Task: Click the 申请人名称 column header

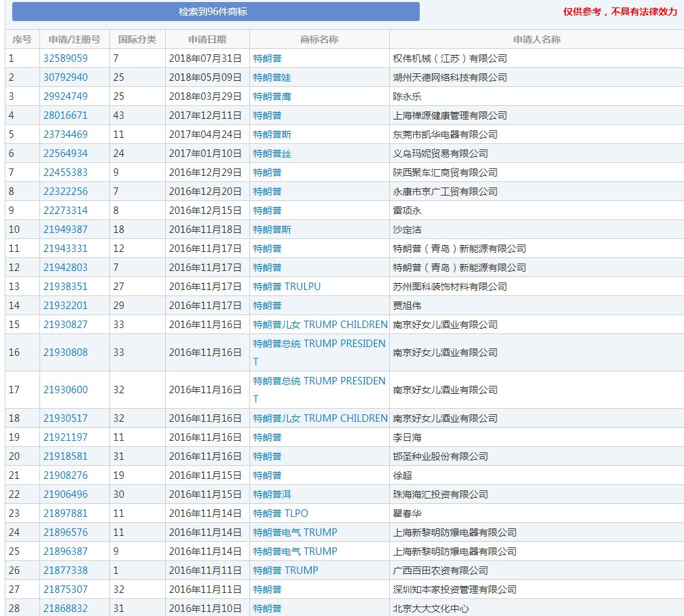Action: click(x=537, y=39)
